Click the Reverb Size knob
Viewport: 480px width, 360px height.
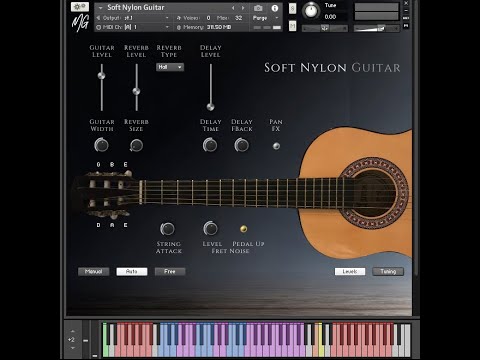pos(136,145)
